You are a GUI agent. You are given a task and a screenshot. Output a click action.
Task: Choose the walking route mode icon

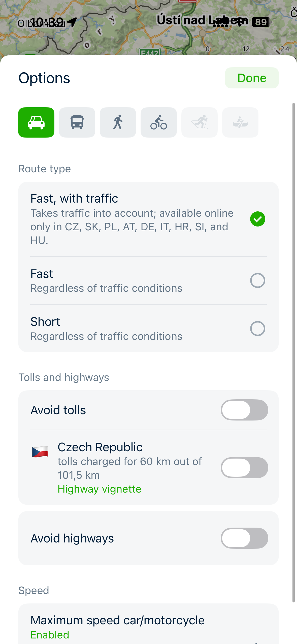tap(118, 122)
